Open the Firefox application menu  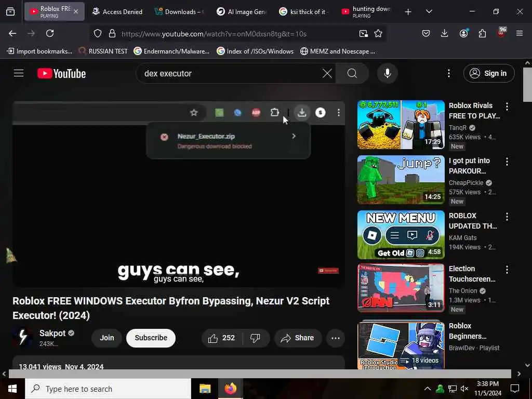(x=520, y=33)
